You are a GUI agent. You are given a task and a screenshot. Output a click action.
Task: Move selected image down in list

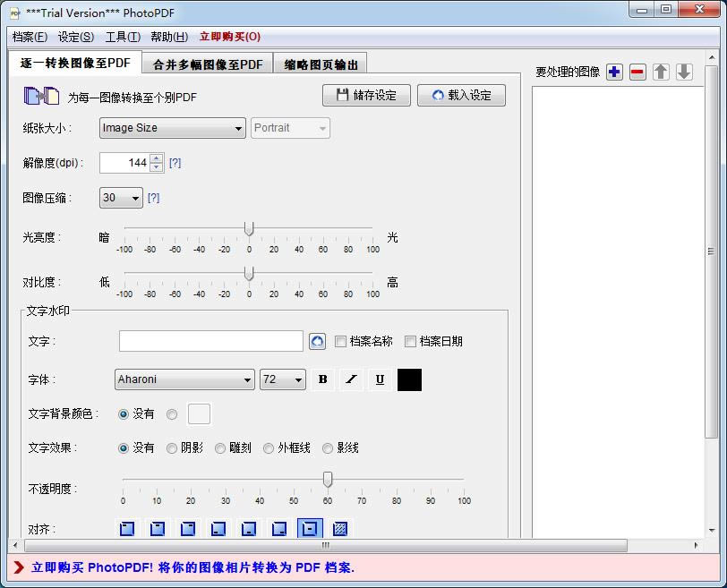(684, 72)
